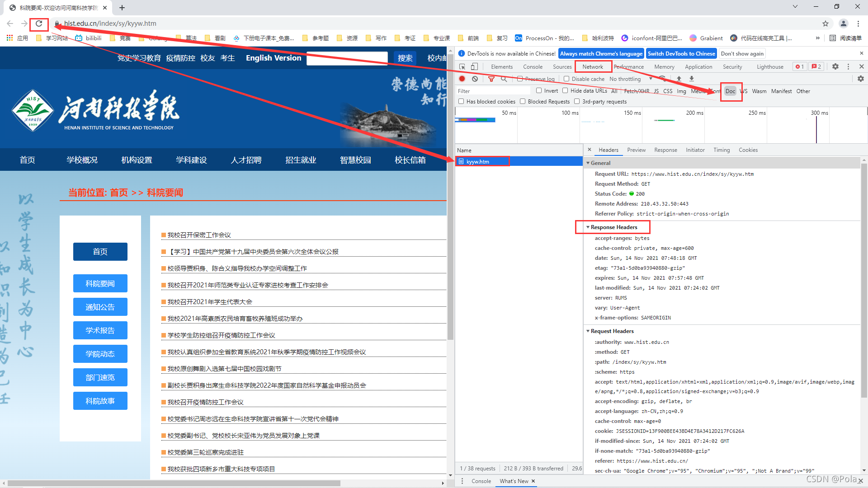This screenshot has width=868, height=488.
Task: Collapse the General section
Action: coord(600,163)
